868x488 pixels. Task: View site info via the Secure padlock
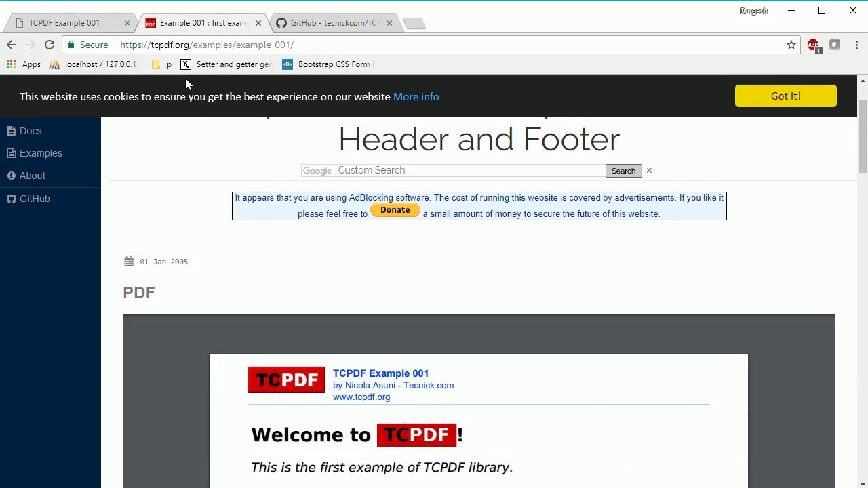click(88, 45)
